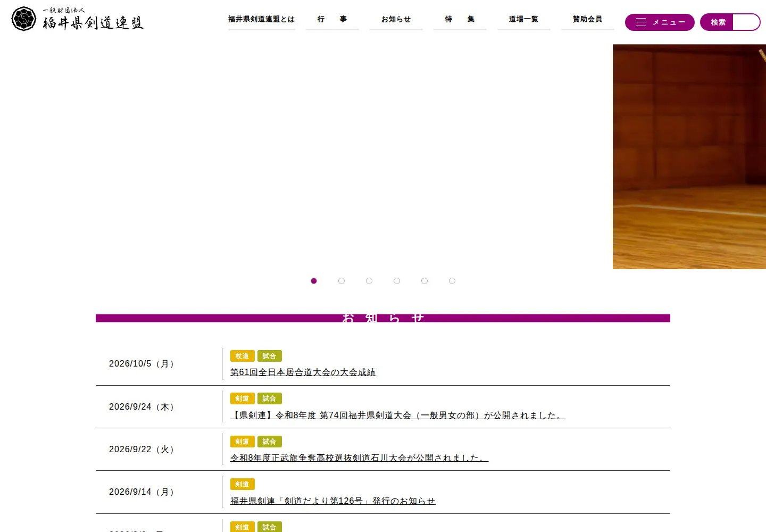This screenshot has height=532, width=766.
Task: Click the 試合 tag on the 2026/9/24 entry
Action: coord(270,398)
